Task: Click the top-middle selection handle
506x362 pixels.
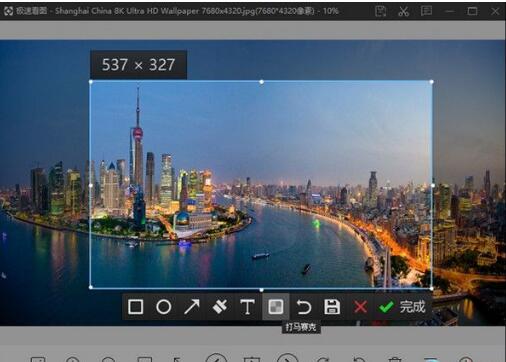Action: coord(262,82)
